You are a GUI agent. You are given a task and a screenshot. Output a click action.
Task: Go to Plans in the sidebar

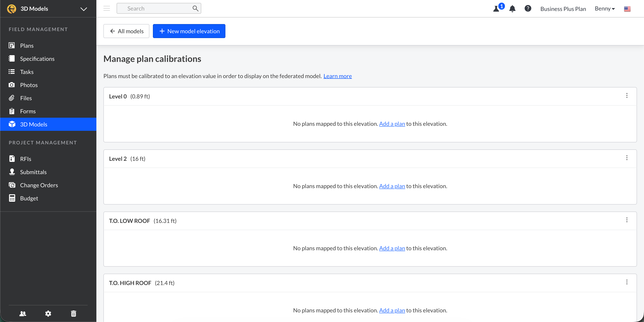27,46
